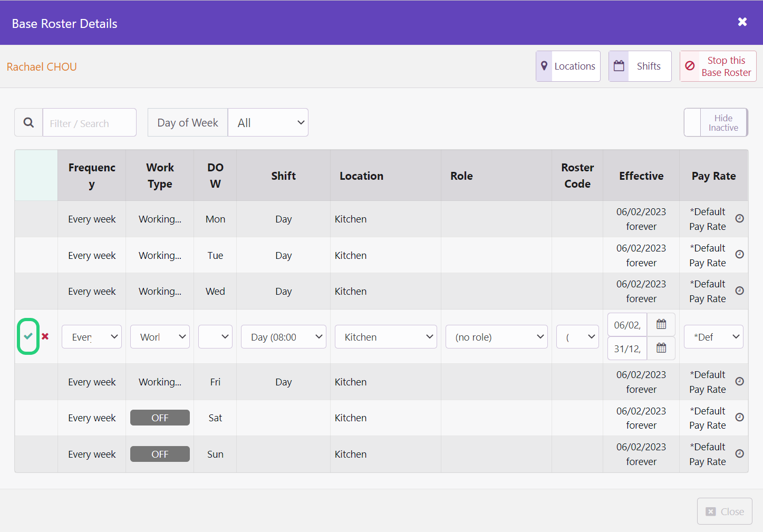Screen dimensions: 763x532
Task: Open the Shift dropdown showing Day (08:00
Action: [x=284, y=336]
